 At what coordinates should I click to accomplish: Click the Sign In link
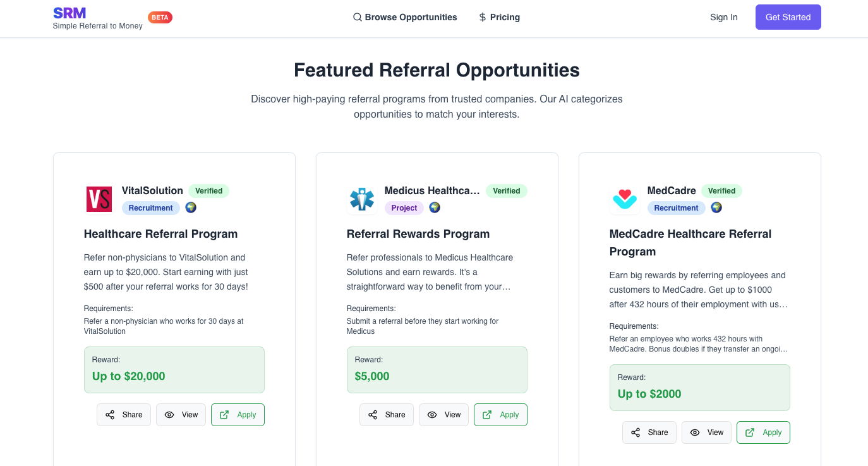pyautogui.click(x=724, y=17)
